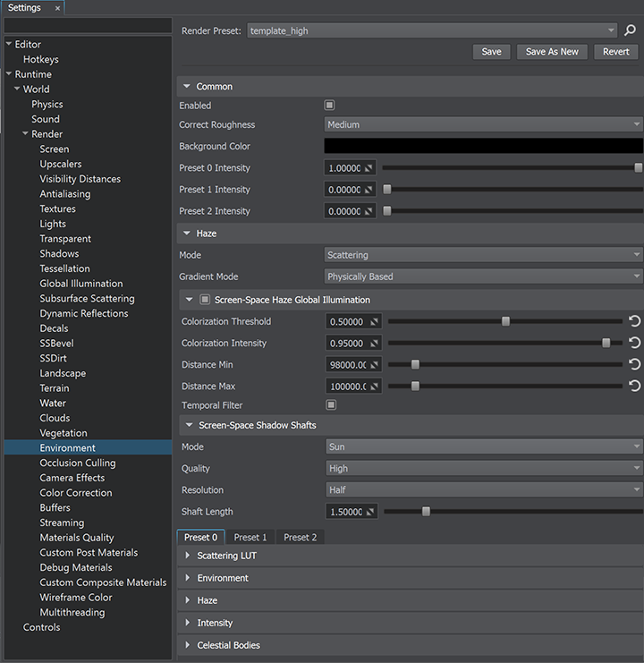Toggle the Enabled checkbox under Common
Viewport: 644px width, 663px height.
point(330,106)
